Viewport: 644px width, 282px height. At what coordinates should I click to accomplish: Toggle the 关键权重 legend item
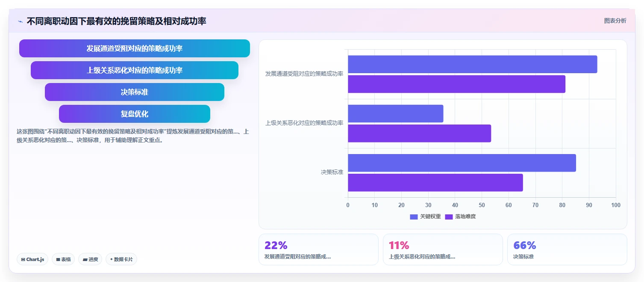(x=425, y=217)
